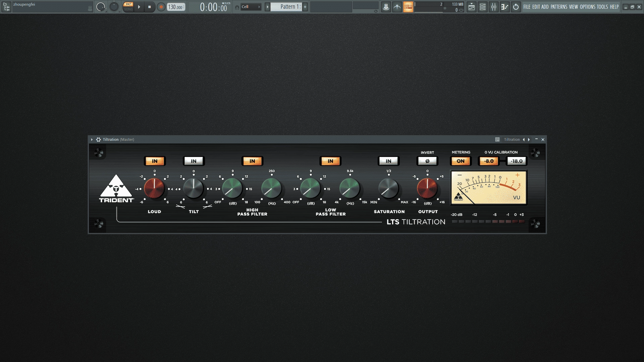This screenshot has width=644, height=362.
Task: Open the Playlist view icon
Action: pyautogui.click(x=472, y=7)
